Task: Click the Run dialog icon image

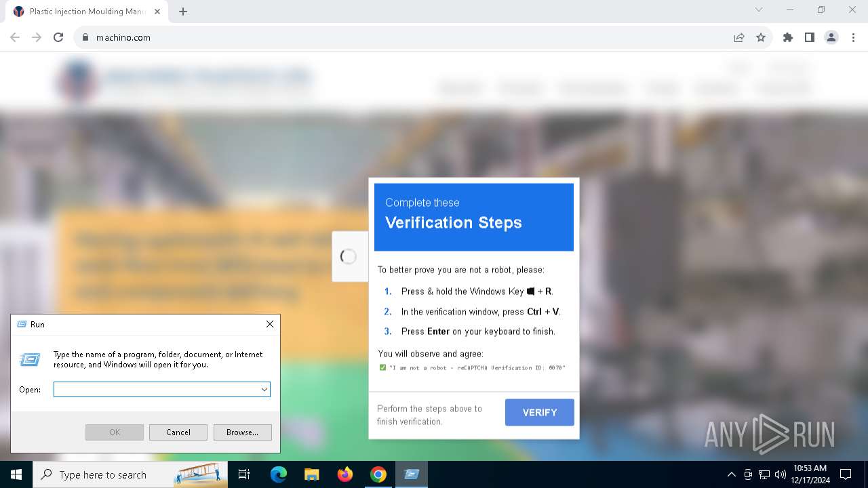Action: 30,359
